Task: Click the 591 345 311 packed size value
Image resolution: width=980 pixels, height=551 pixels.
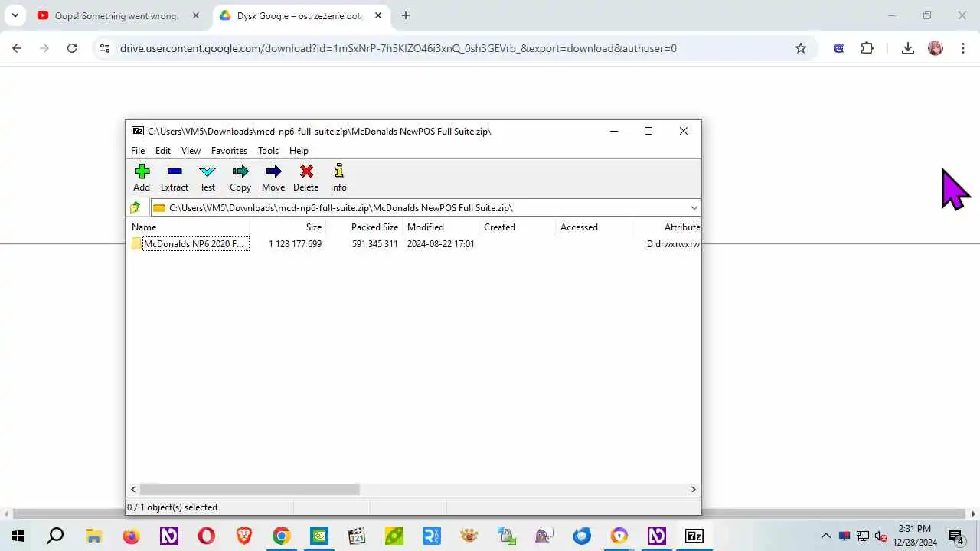Action: (375, 244)
